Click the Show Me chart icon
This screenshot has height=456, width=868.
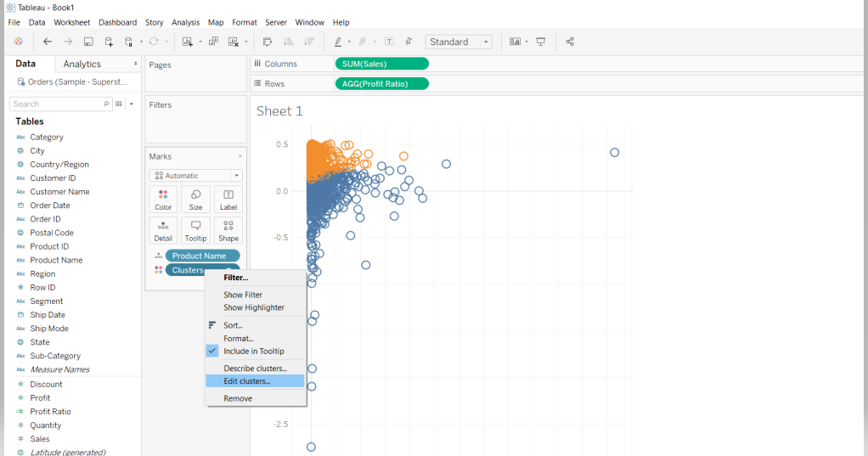(515, 42)
